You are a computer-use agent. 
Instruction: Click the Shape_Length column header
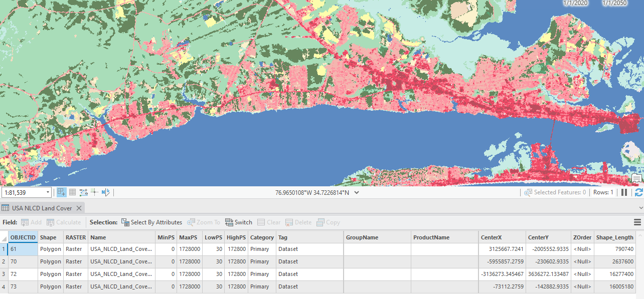(x=614, y=237)
